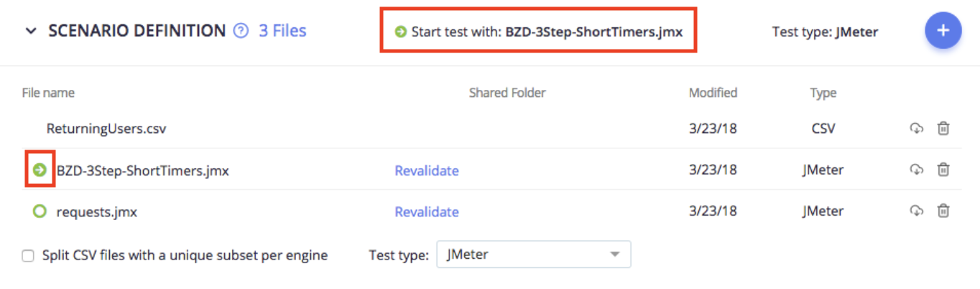Open the Test type JMeter dropdown
This screenshot has height=289, width=980.
[x=534, y=254]
